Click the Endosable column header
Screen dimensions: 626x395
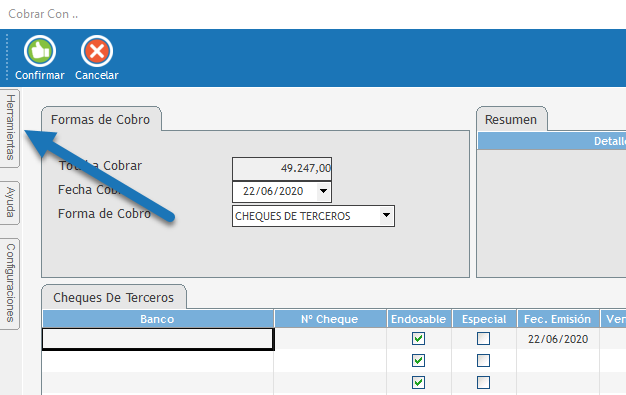tap(419, 319)
